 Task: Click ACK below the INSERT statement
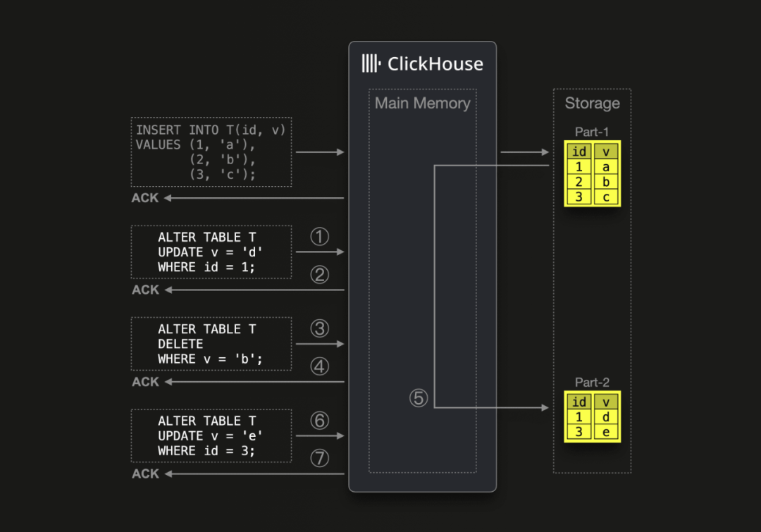[x=144, y=198]
